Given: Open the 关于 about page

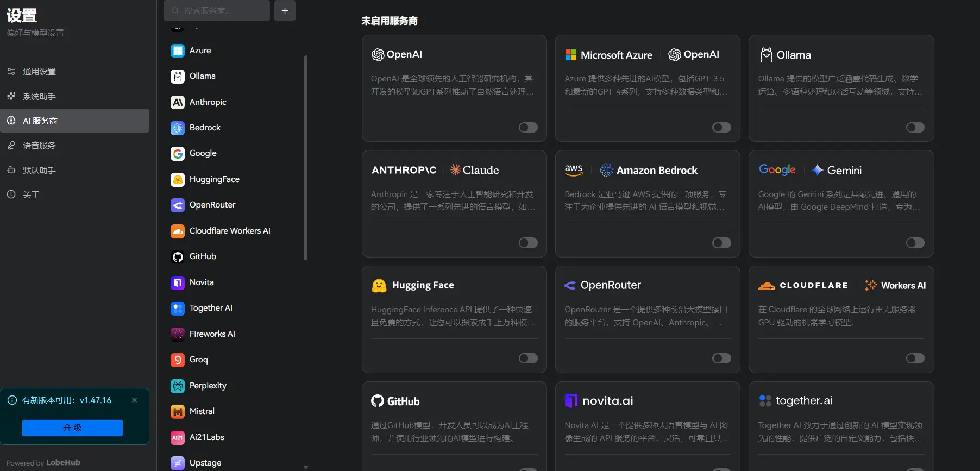Looking at the screenshot, I should click(31, 194).
